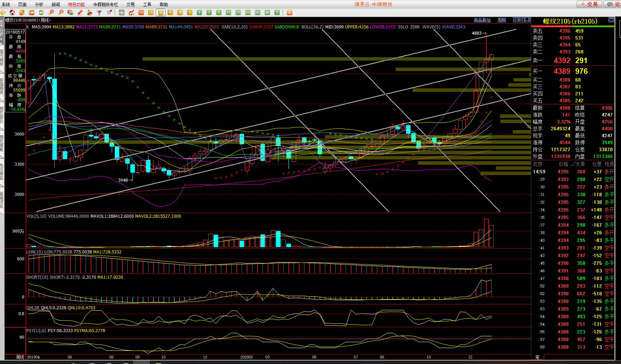The image size is (621, 364).
Task: Select the 30-minute chart period
Action: click(x=238, y=12)
